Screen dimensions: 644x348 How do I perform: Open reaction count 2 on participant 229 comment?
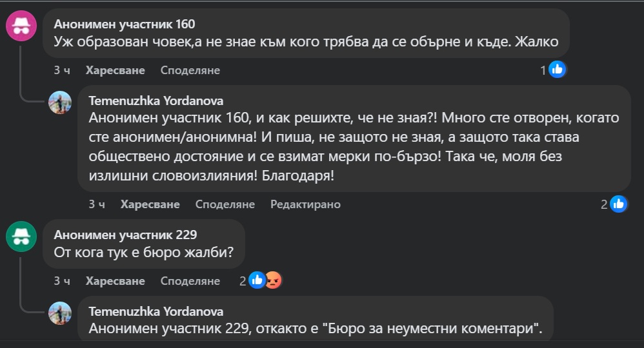243,281
